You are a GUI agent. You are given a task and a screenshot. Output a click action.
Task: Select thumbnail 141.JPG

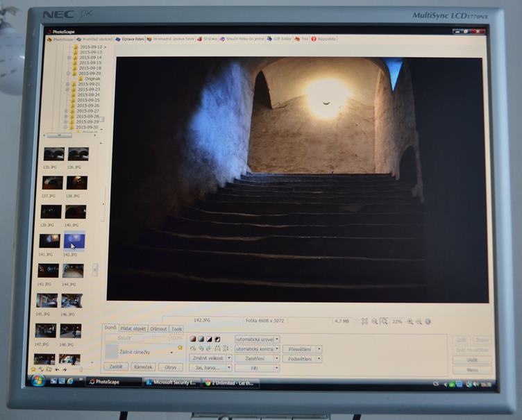coord(49,241)
